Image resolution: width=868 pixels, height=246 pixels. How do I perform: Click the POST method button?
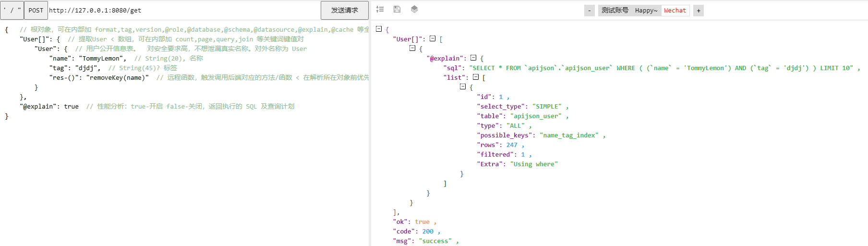tap(36, 10)
